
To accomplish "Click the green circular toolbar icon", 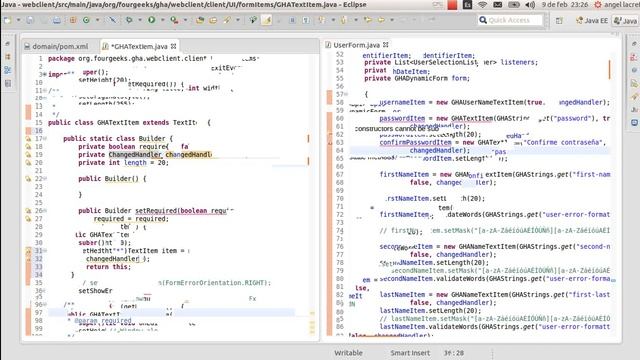I will pyautogui.click(x=86, y=20).
